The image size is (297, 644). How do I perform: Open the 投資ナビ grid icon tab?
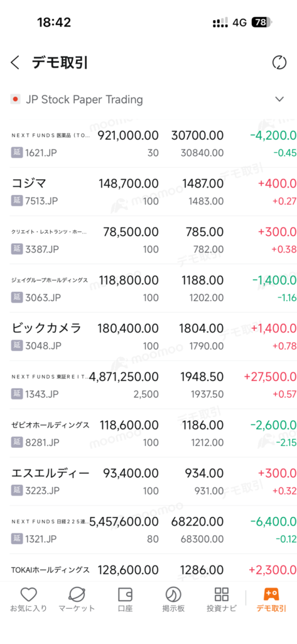pos(222,600)
